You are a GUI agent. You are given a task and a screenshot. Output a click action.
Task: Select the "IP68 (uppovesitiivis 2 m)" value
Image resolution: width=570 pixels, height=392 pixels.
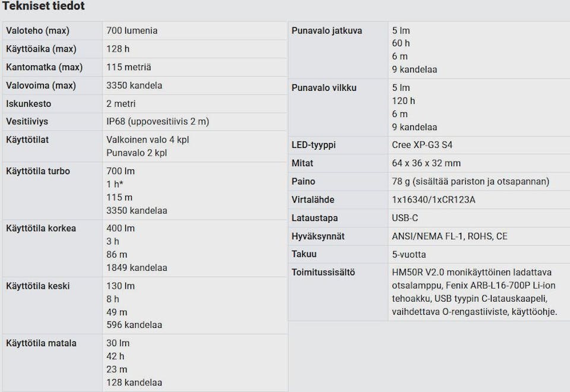pos(157,122)
